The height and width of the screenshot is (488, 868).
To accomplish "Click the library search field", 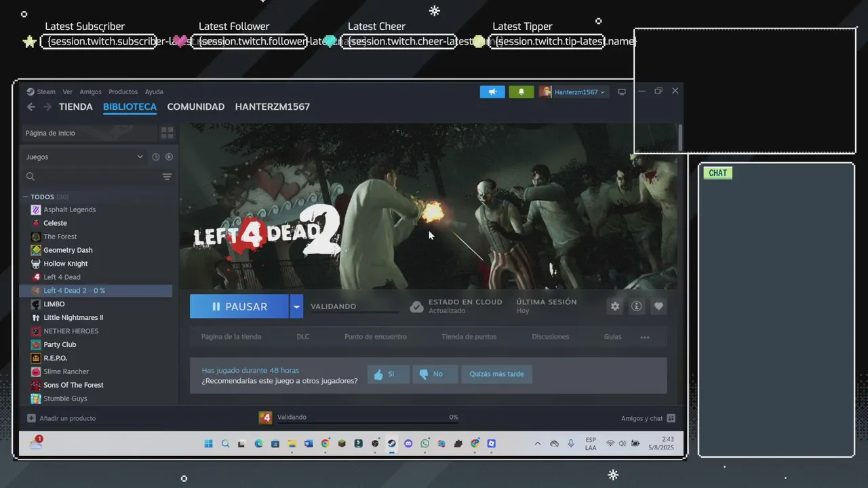I will point(92,177).
